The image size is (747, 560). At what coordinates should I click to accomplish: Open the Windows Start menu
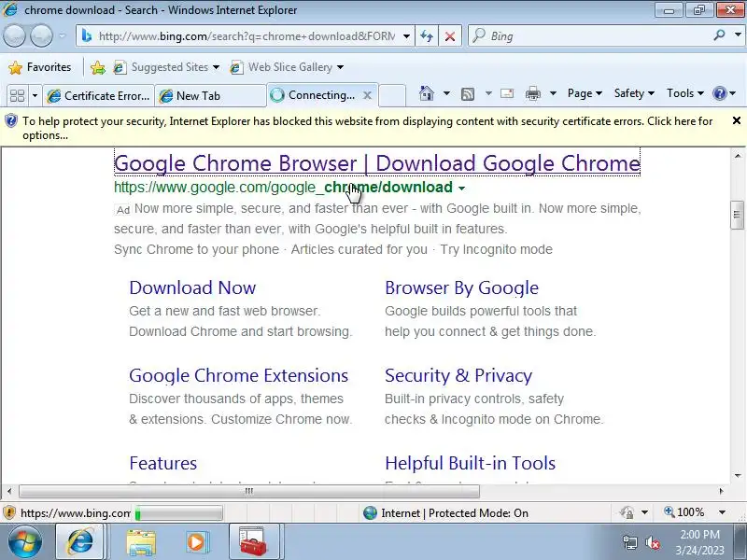coord(25,542)
